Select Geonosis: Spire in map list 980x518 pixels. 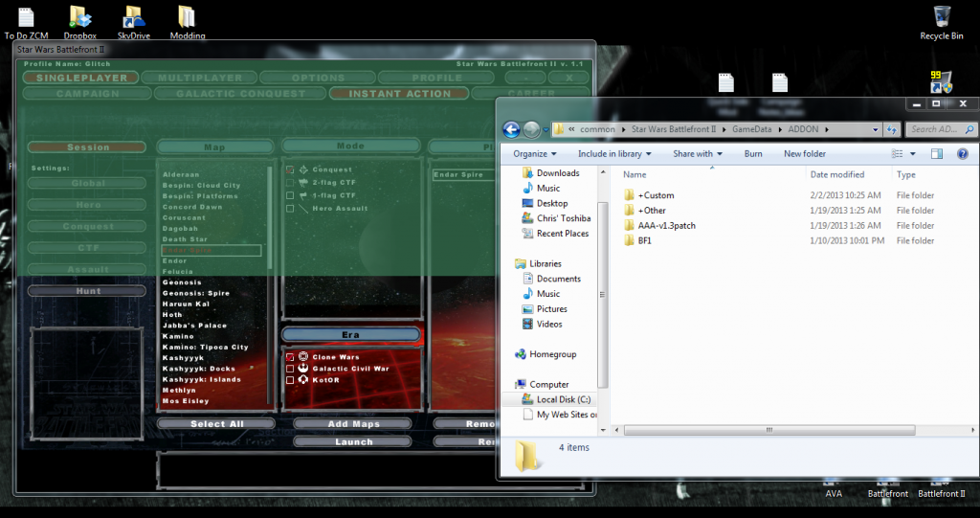(x=195, y=293)
